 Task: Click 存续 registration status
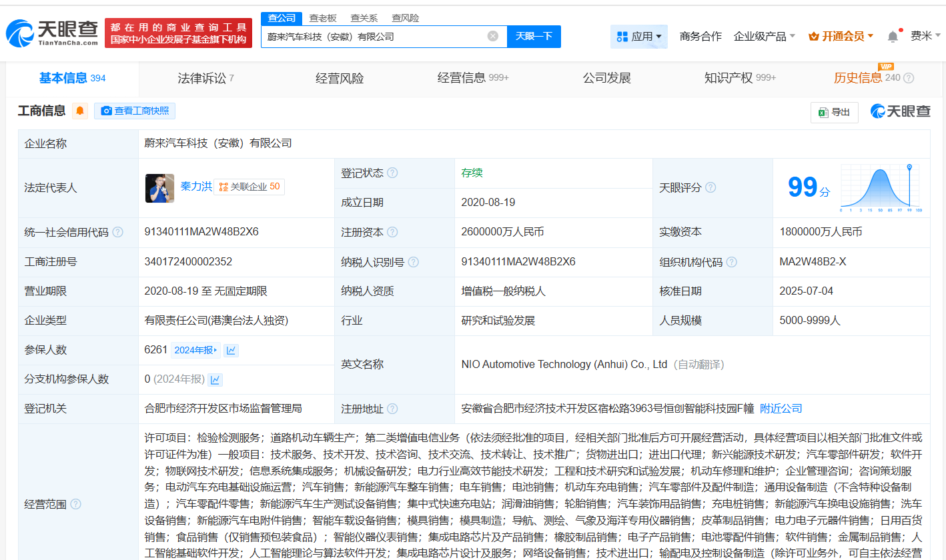click(x=472, y=173)
